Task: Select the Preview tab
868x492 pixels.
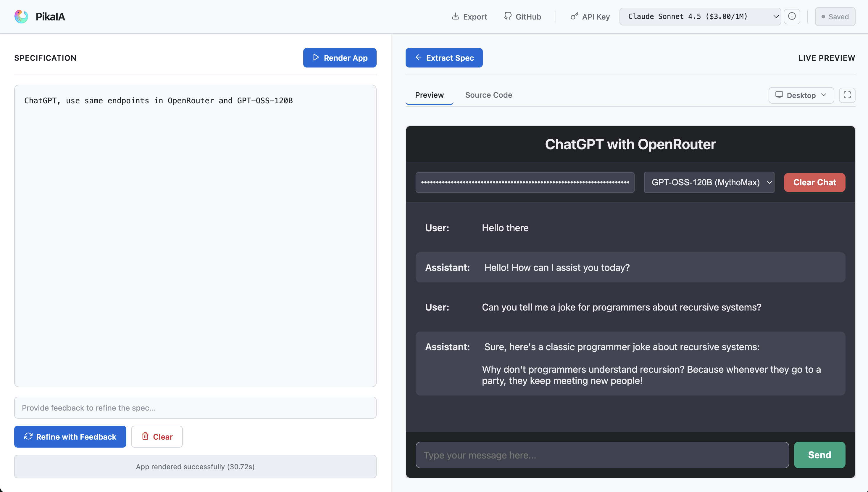Action: (x=429, y=95)
